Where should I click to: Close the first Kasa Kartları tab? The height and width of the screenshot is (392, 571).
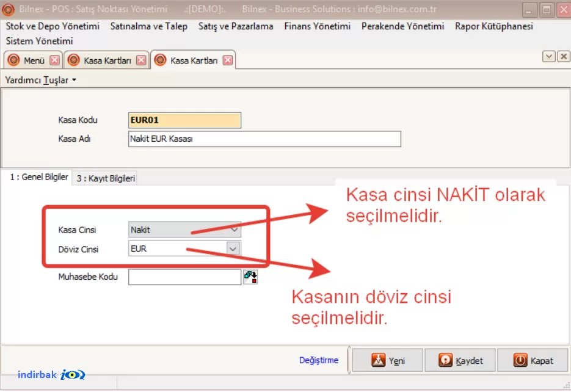[x=141, y=60]
